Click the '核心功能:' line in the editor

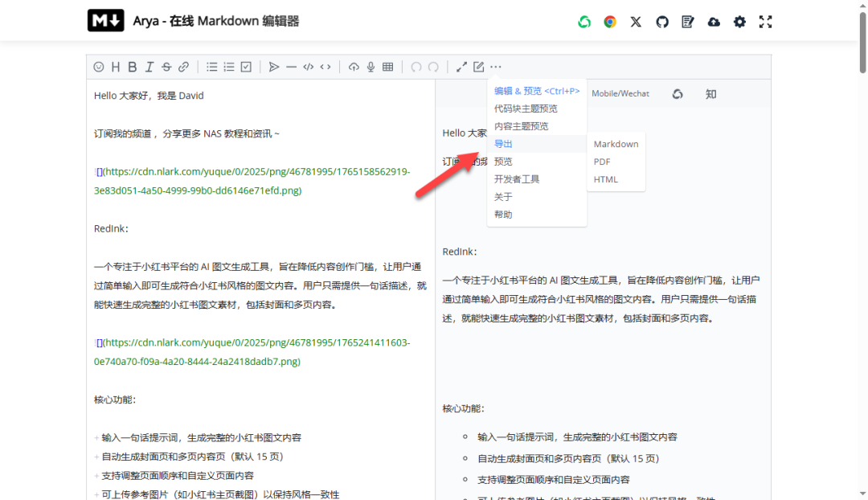click(x=115, y=400)
